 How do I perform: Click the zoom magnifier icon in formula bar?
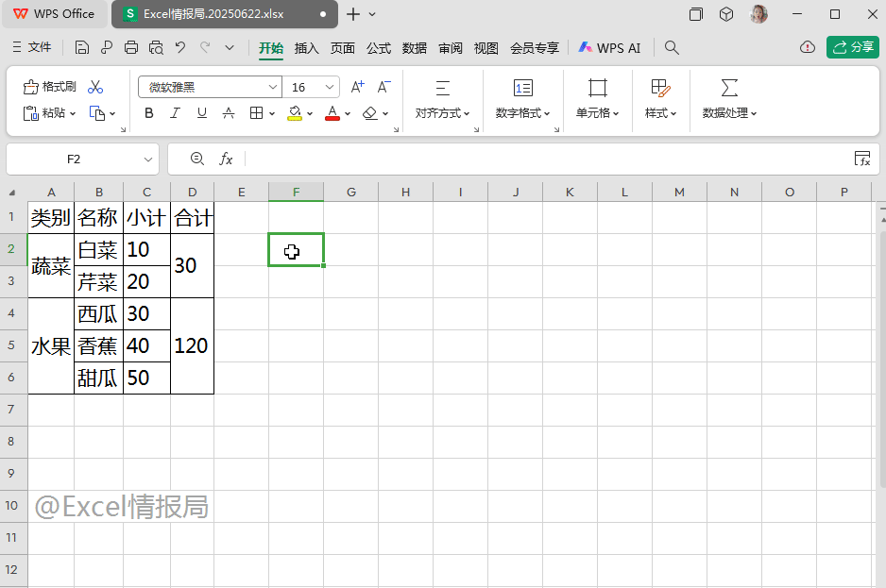point(196,159)
